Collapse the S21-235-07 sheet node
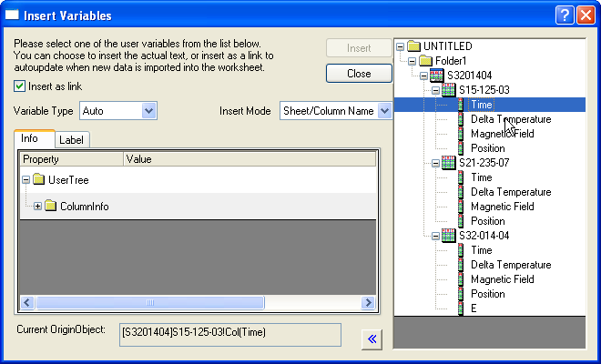601x364 pixels. [x=435, y=163]
